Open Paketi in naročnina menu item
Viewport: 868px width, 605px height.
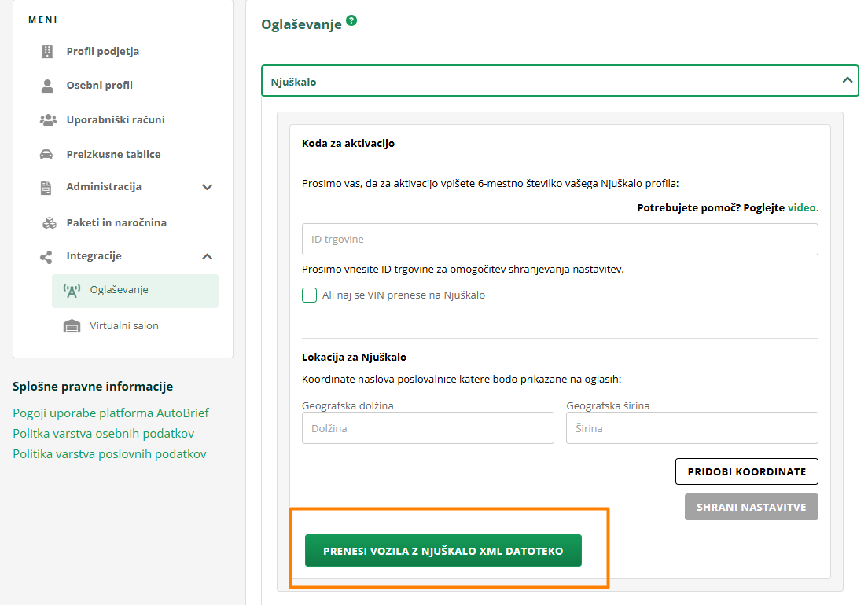coord(116,222)
